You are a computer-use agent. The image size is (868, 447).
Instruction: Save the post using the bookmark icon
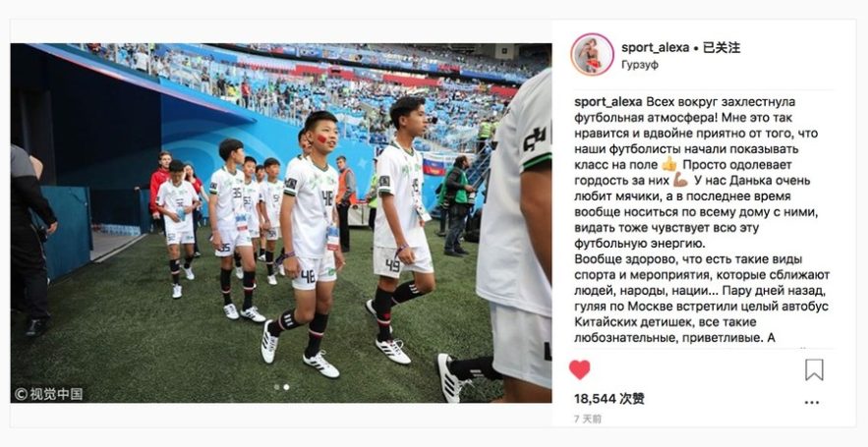814,369
